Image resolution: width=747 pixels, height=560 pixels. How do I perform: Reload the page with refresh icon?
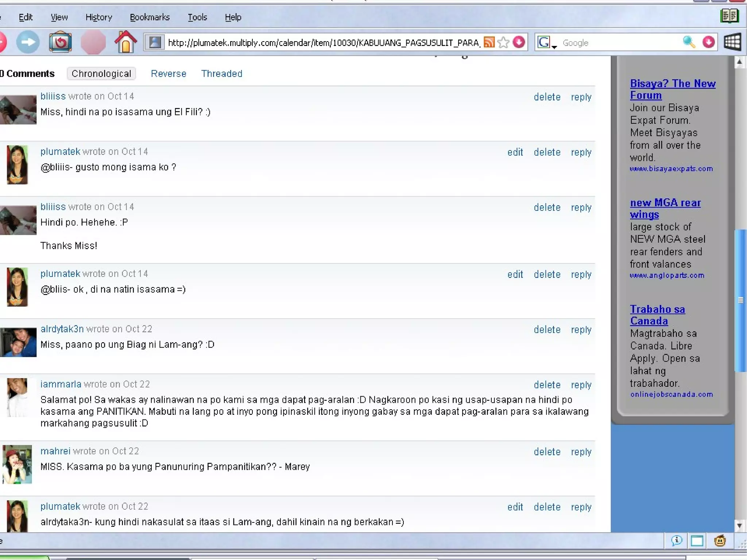click(x=60, y=42)
